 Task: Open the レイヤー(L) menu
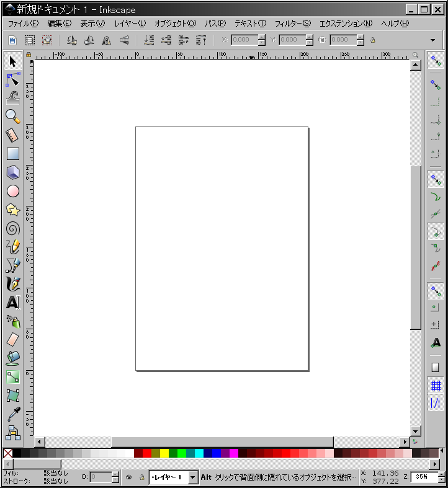point(130,24)
